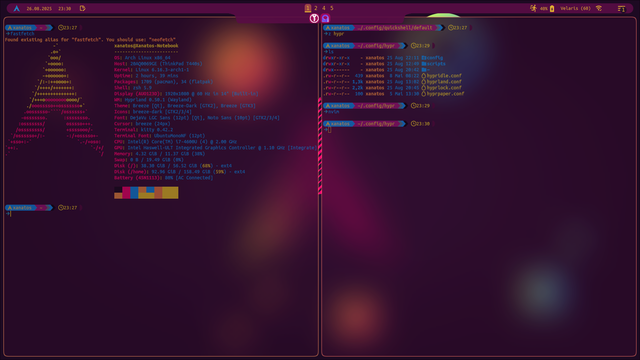Click the file icon next to hyprlock.conf
The width and height of the screenshot is (640, 360).
coord(424,88)
